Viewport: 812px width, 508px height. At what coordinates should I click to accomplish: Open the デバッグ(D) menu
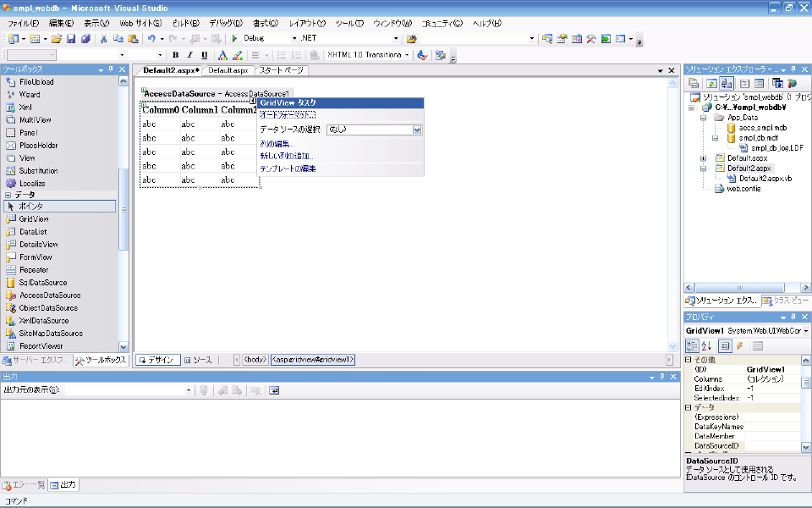[226, 24]
